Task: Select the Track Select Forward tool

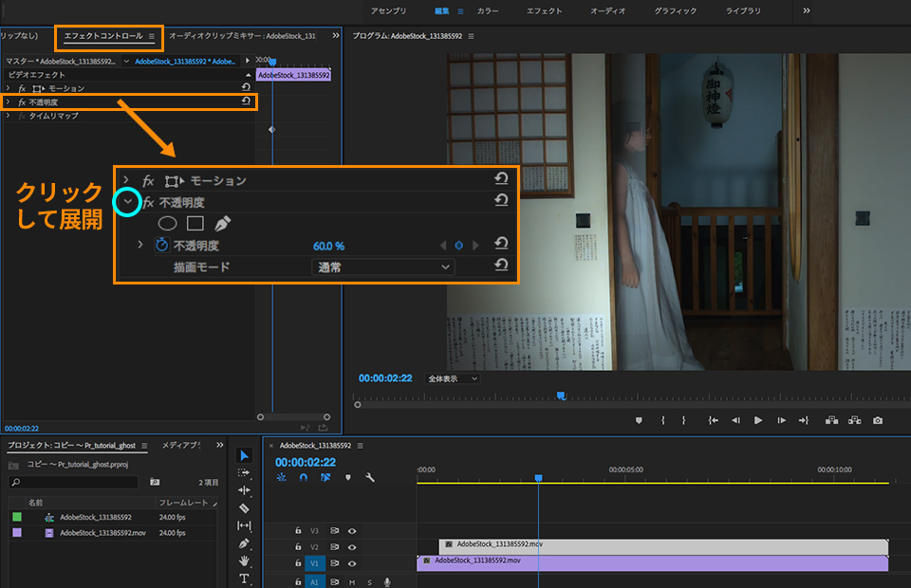Action: (x=245, y=472)
